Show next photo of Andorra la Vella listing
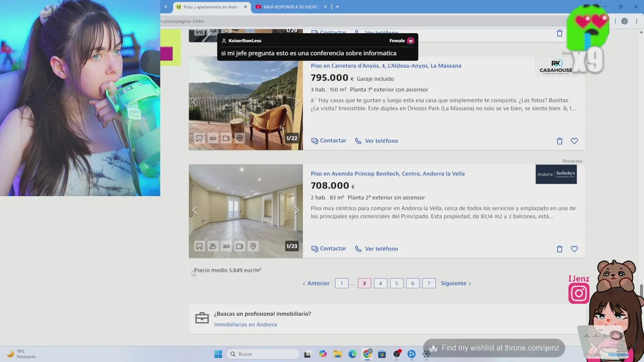The width and height of the screenshot is (644, 362). point(296,211)
